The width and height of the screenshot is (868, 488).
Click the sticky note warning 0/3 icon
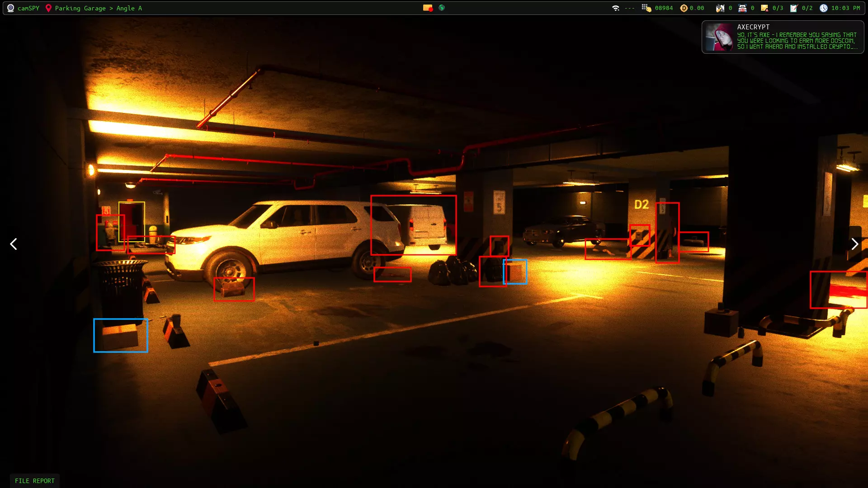(764, 8)
